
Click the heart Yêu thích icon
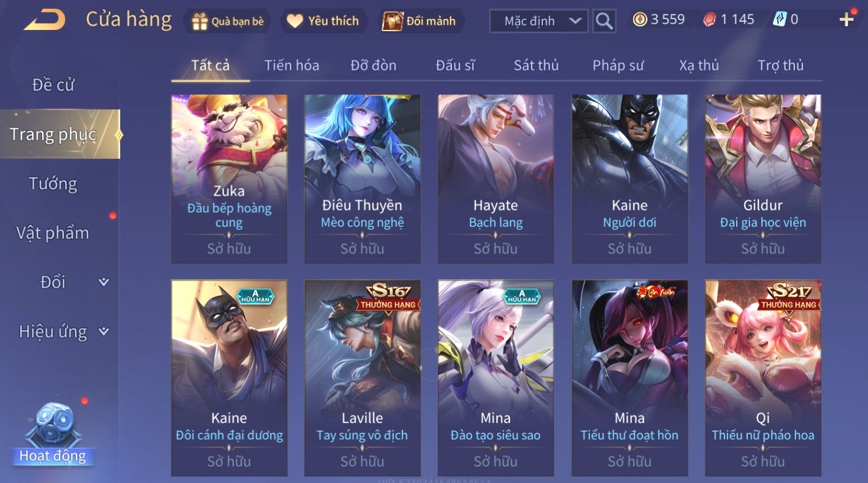pyautogui.click(x=295, y=21)
